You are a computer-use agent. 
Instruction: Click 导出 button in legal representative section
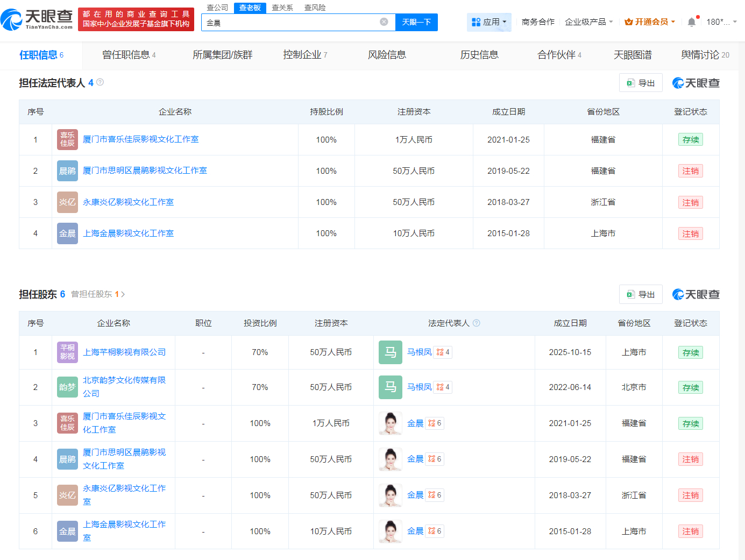(x=641, y=83)
